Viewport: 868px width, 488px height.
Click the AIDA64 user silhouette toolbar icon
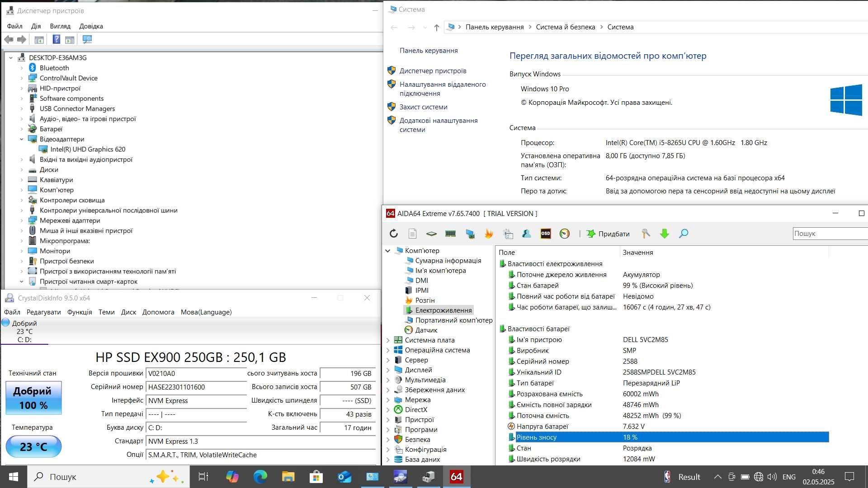527,234
